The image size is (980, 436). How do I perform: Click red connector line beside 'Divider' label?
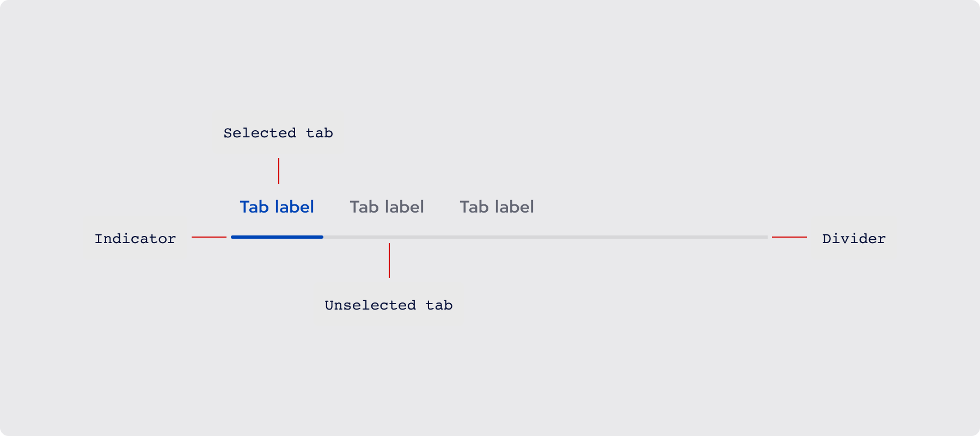[789, 237]
